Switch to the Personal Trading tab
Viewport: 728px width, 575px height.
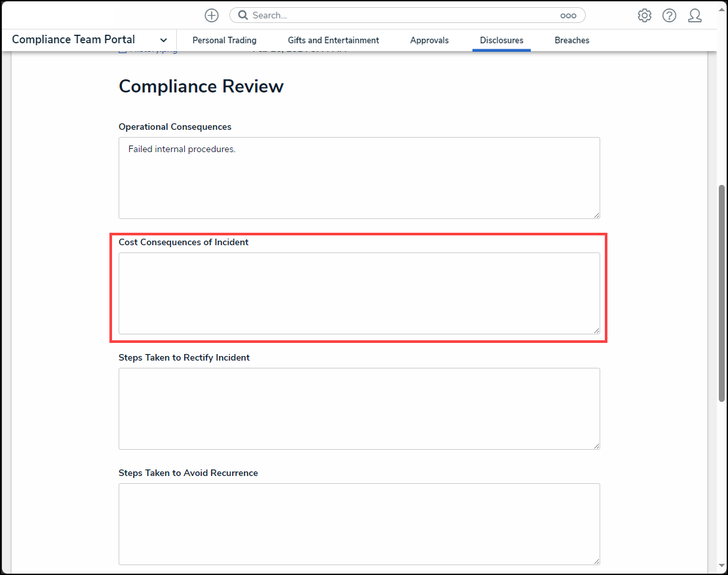pos(224,40)
